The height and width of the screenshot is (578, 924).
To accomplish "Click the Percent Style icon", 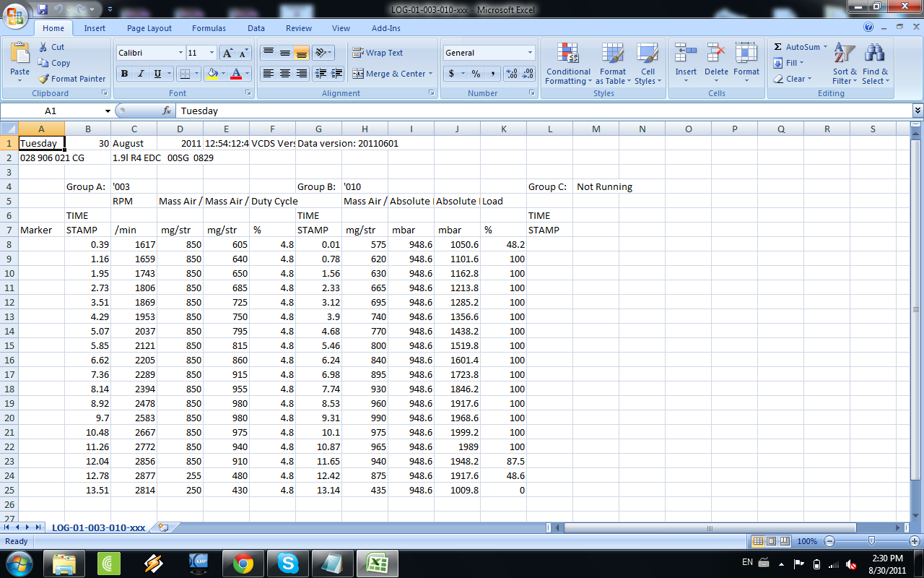I will point(476,74).
